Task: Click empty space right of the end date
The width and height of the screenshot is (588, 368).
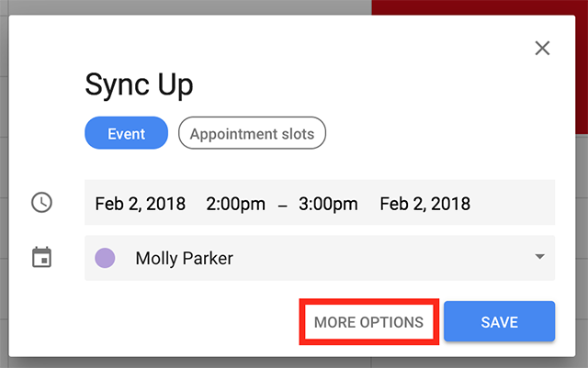Action: click(x=514, y=203)
